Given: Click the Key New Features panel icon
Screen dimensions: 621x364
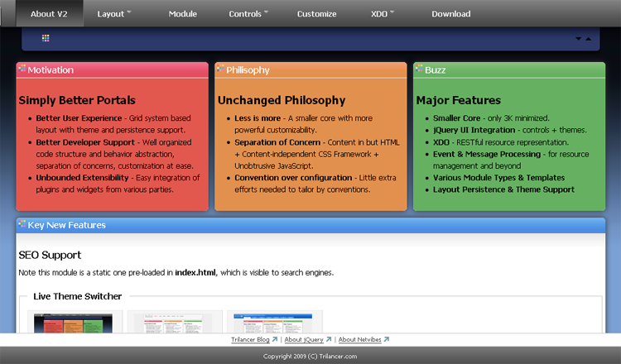Looking at the screenshot, I should [22, 224].
